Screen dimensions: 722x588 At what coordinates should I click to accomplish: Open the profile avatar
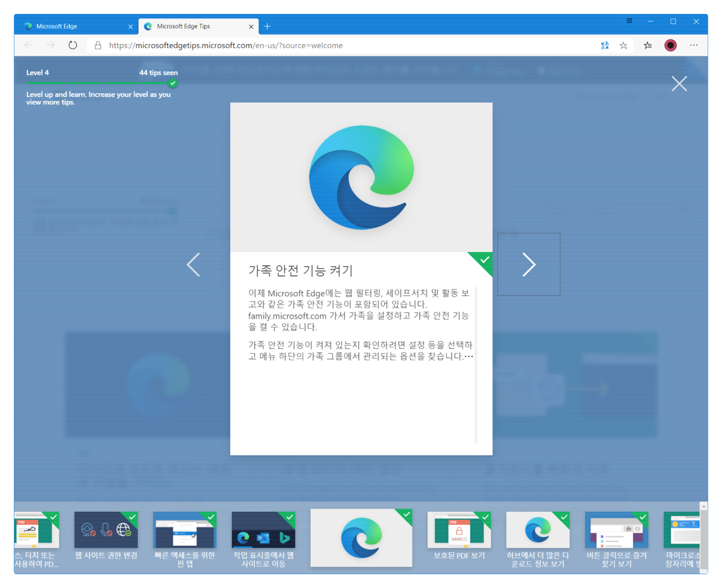coord(671,46)
